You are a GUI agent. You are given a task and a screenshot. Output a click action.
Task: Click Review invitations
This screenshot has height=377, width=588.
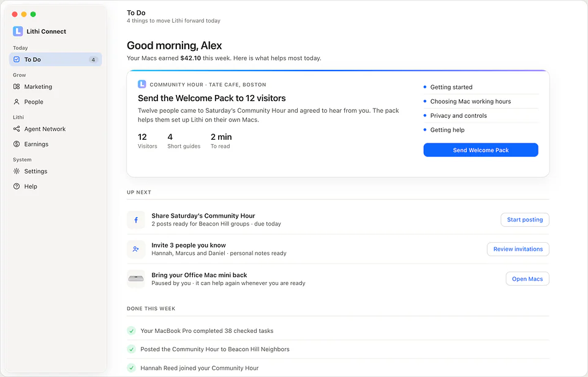click(518, 249)
